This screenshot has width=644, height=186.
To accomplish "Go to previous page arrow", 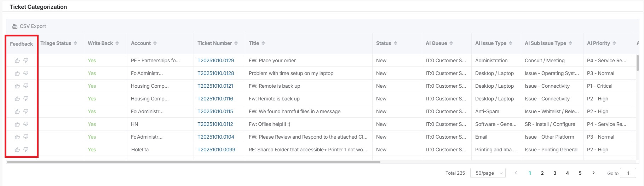I will pyautogui.click(x=516, y=173).
